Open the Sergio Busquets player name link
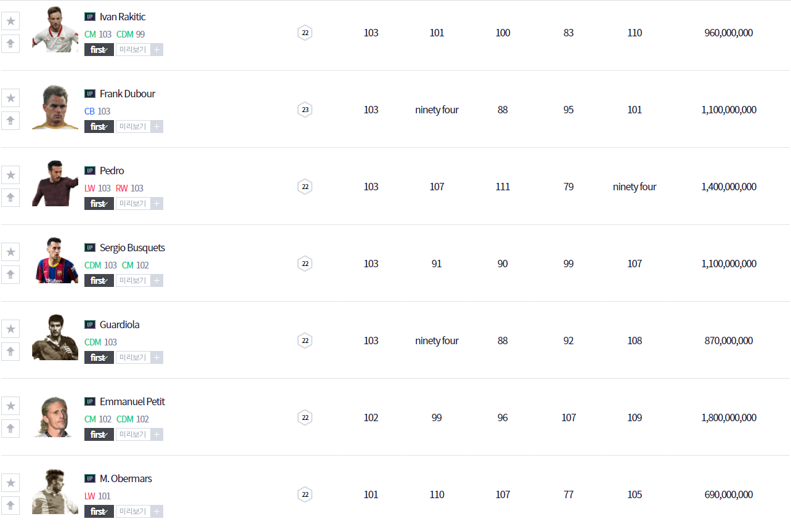791x532 pixels. (132, 248)
